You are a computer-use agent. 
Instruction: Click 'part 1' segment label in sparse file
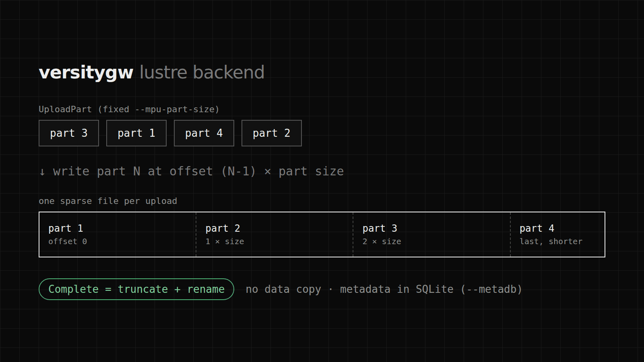(x=66, y=228)
